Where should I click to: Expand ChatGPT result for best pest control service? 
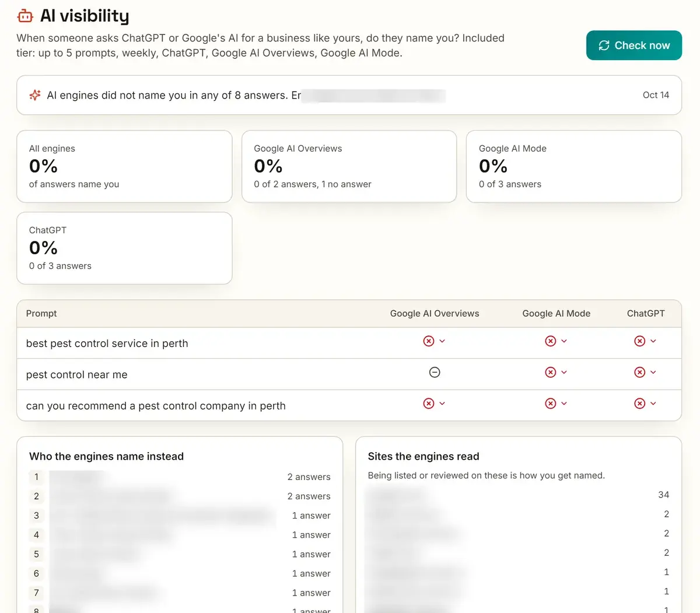653,341
